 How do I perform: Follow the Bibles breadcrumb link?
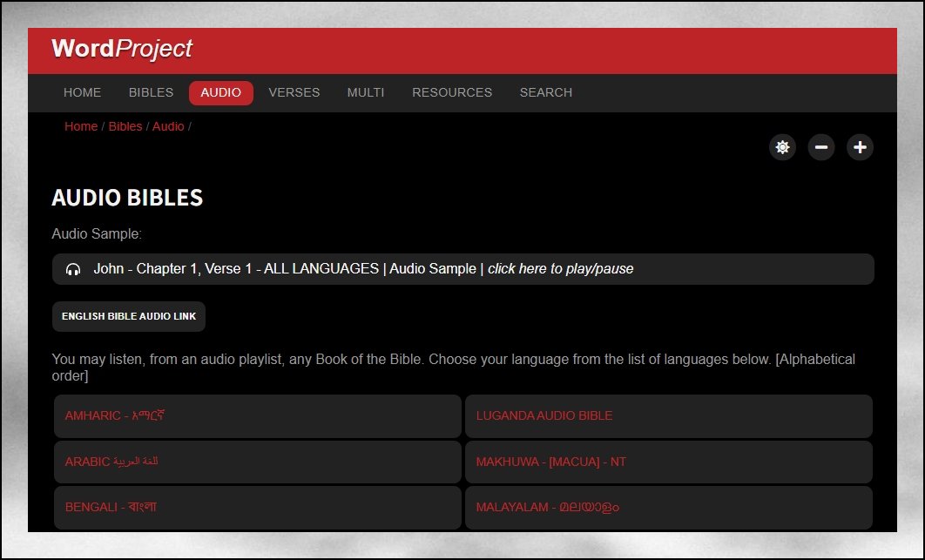pos(125,126)
